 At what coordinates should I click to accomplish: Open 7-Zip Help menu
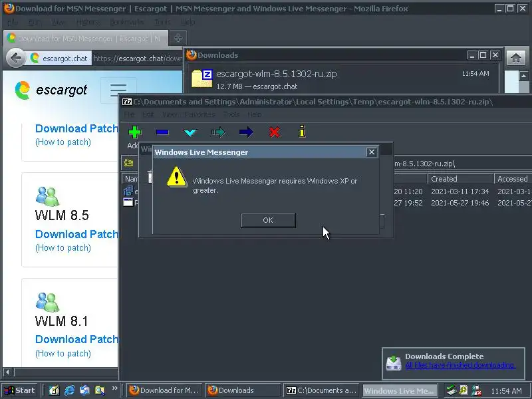(x=255, y=114)
